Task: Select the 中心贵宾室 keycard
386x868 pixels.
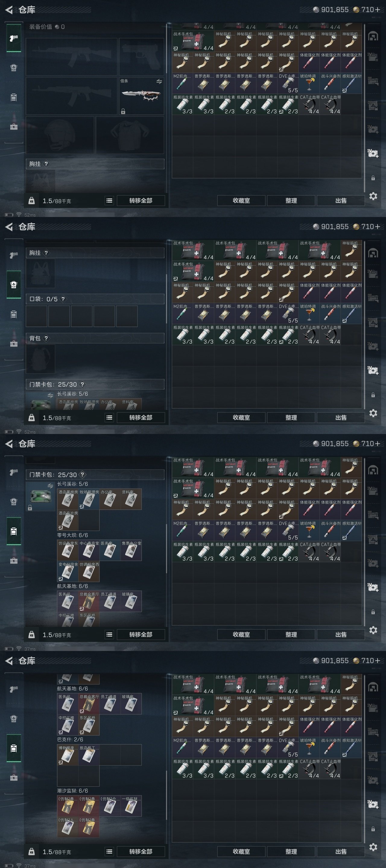Action: (89, 550)
